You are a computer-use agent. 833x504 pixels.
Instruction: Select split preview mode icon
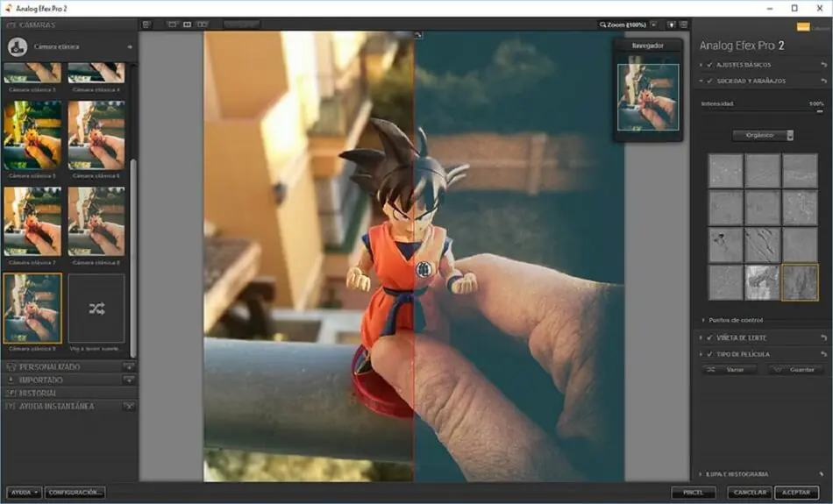tap(187, 25)
